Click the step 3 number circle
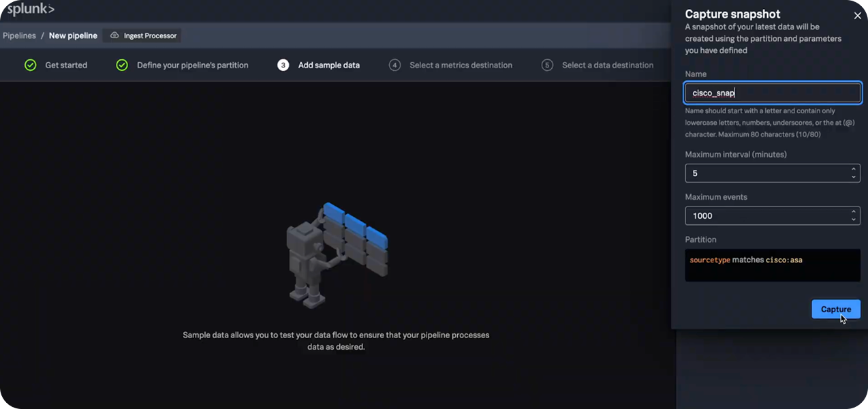Viewport: 868px width, 409px height. [283, 65]
